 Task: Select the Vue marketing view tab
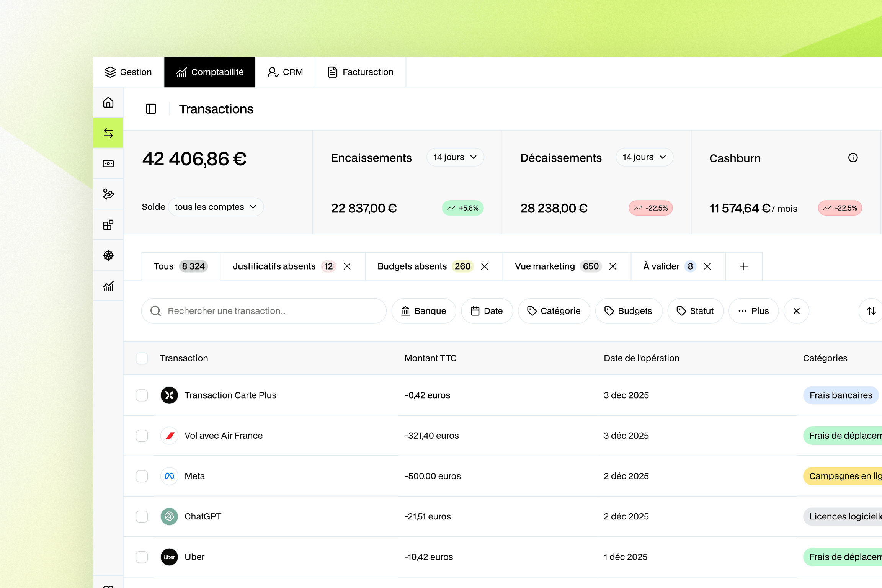click(x=545, y=266)
